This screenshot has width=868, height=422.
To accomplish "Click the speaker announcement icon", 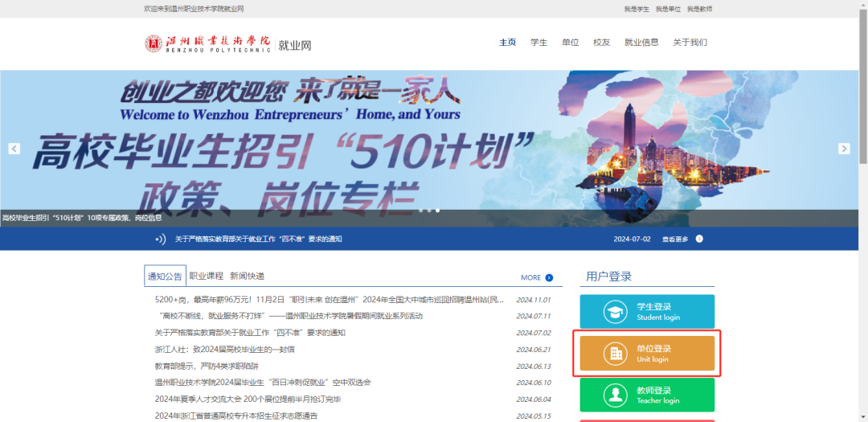I will pyautogui.click(x=160, y=239).
